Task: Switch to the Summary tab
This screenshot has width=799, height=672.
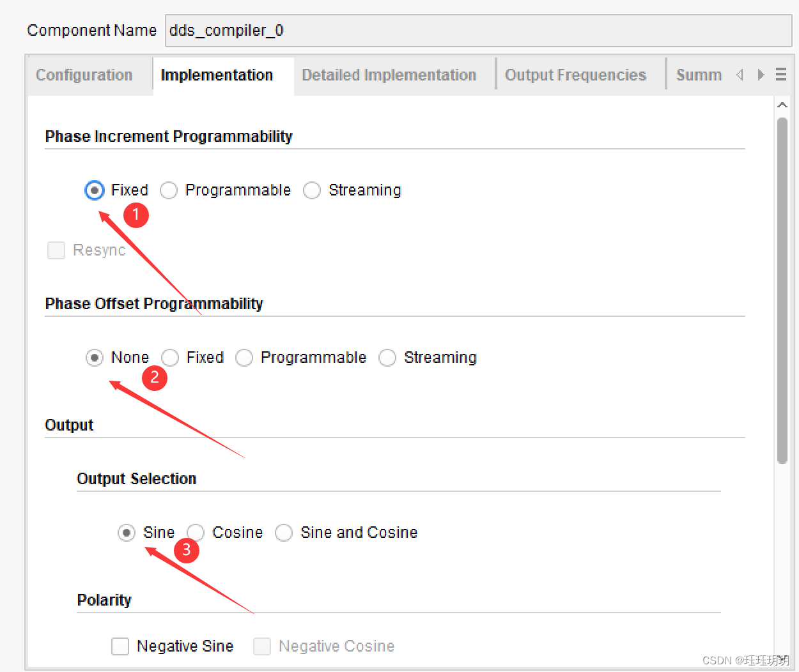Action: 698,75
